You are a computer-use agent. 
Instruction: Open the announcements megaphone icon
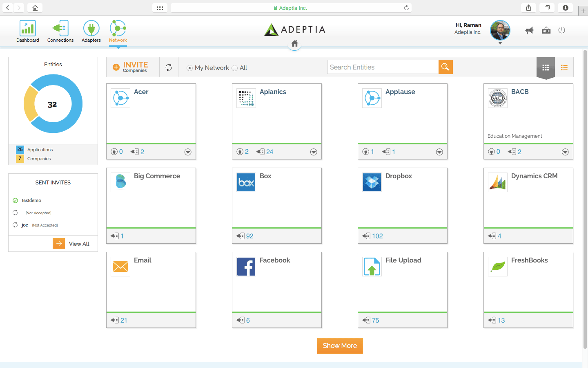pos(529,30)
